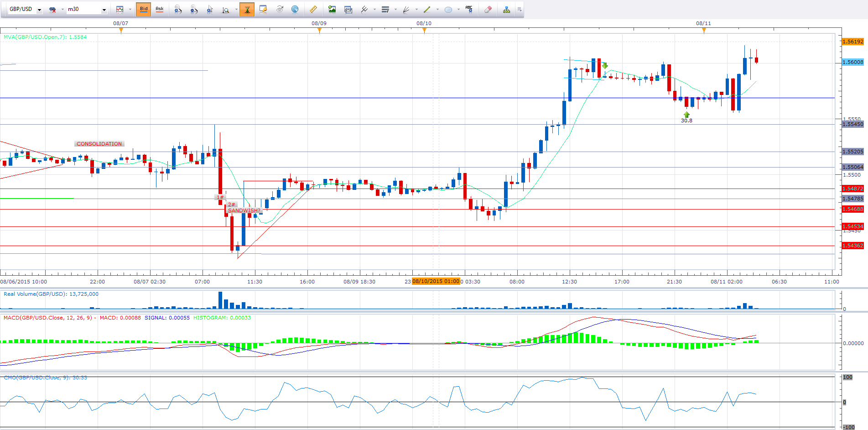
Task: Toggle the Bid price display
Action: tap(144, 10)
